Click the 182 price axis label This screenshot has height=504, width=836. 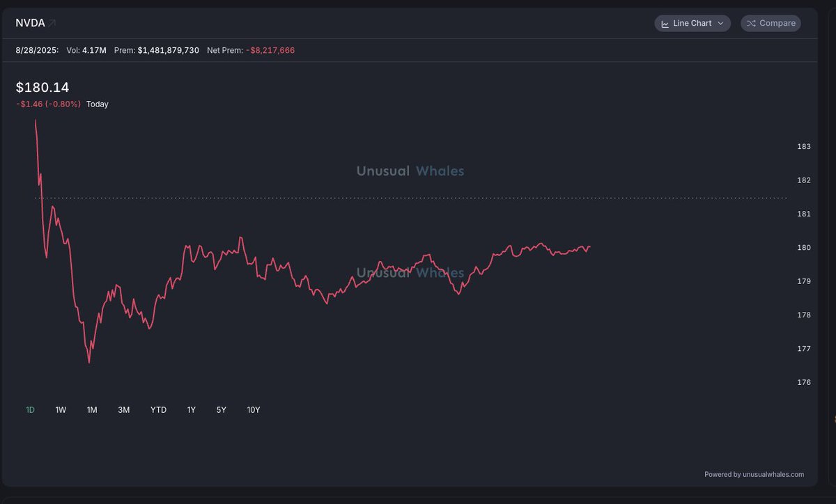803,180
